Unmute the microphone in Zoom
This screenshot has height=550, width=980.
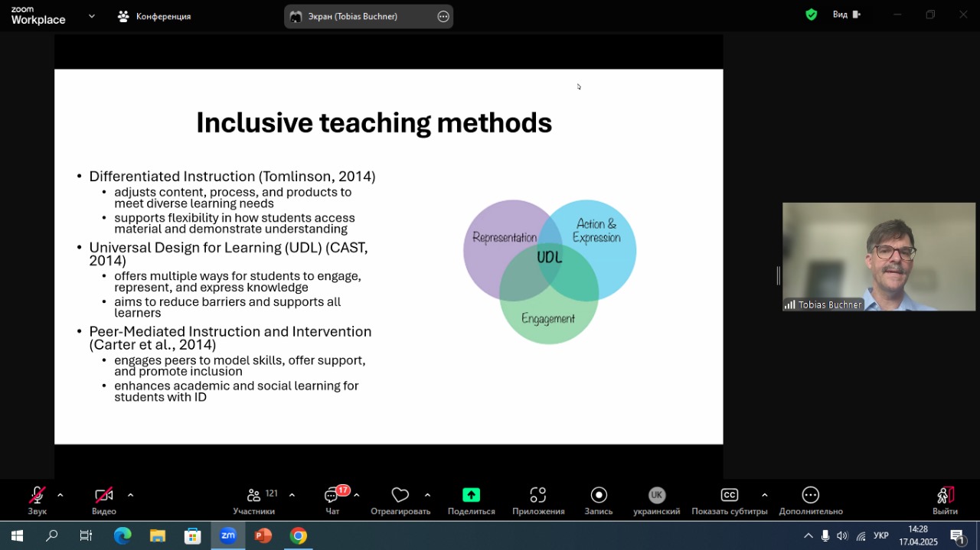point(37,496)
